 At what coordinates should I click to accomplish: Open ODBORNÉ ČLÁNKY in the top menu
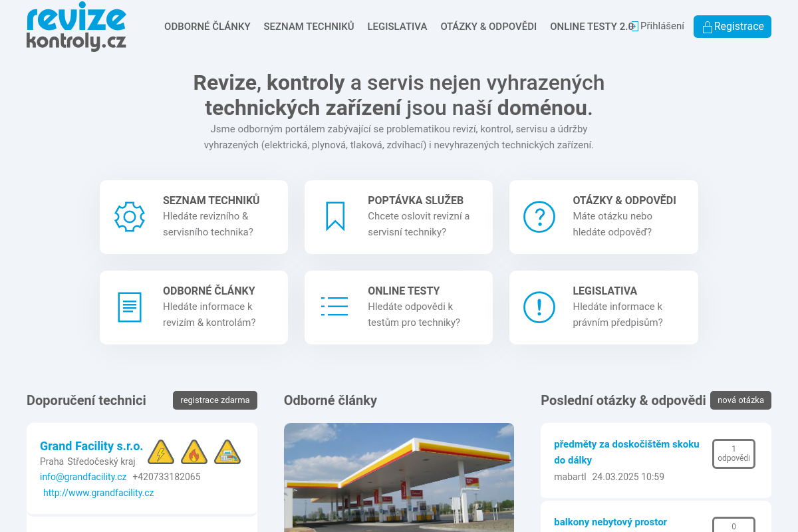click(207, 27)
